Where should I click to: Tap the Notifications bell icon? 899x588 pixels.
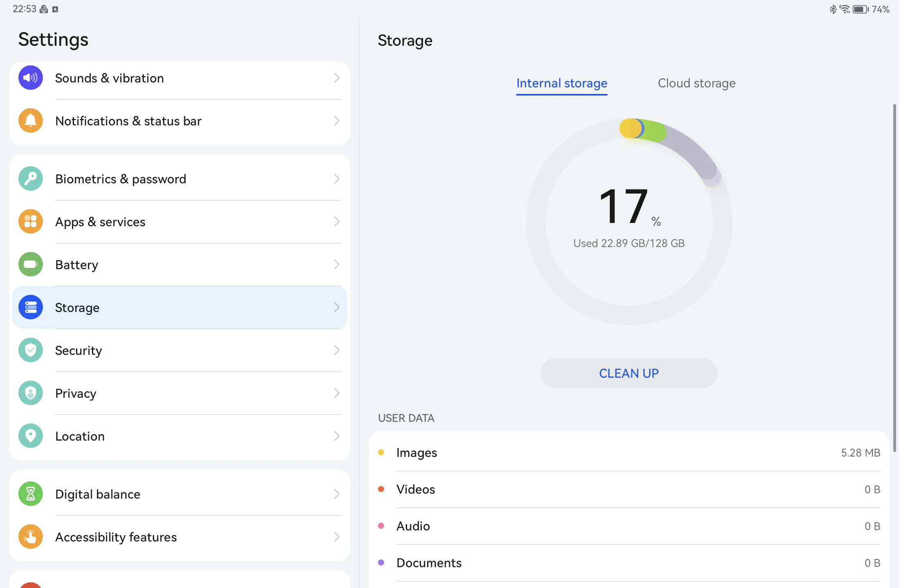pyautogui.click(x=31, y=120)
